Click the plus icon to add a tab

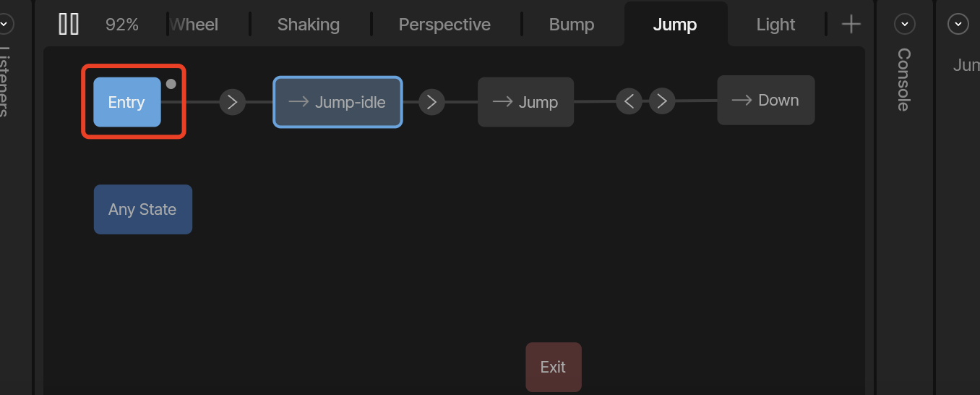click(x=851, y=24)
